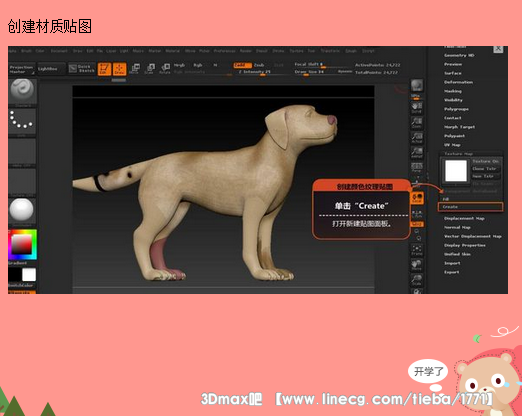Toggle the Zsub mode button
Viewport: 522px width, 416px height.
259,65
